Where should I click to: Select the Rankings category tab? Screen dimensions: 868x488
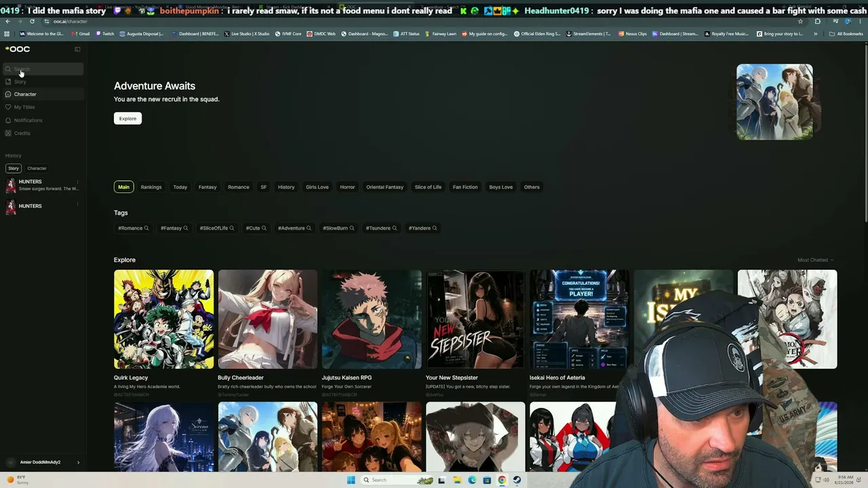(x=151, y=187)
